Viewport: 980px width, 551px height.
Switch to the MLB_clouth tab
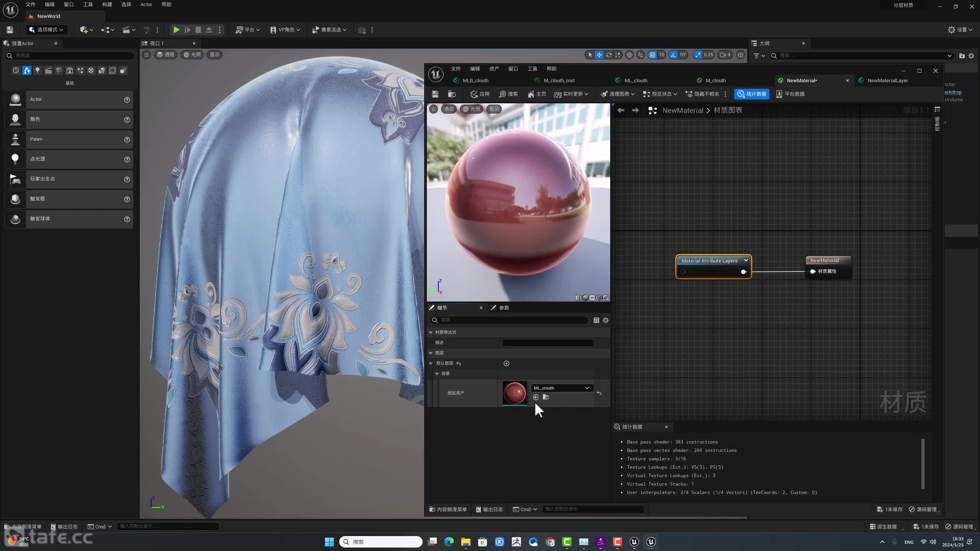475,80
